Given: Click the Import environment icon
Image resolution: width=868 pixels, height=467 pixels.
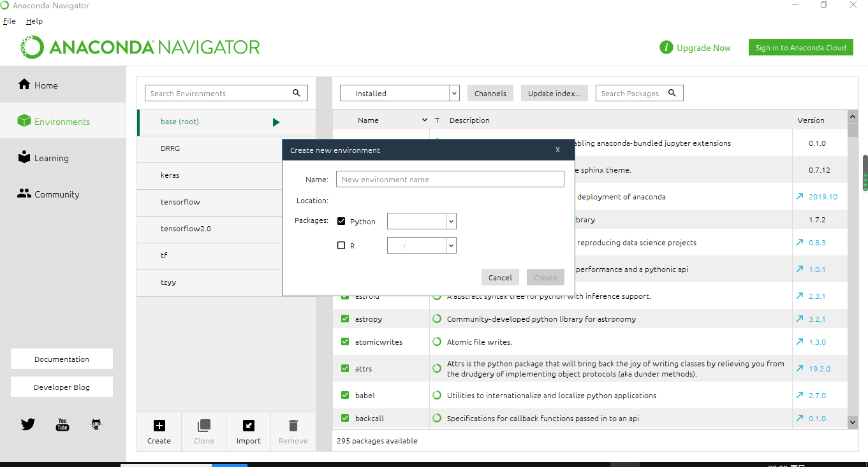Looking at the screenshot, I should (249, 426).
